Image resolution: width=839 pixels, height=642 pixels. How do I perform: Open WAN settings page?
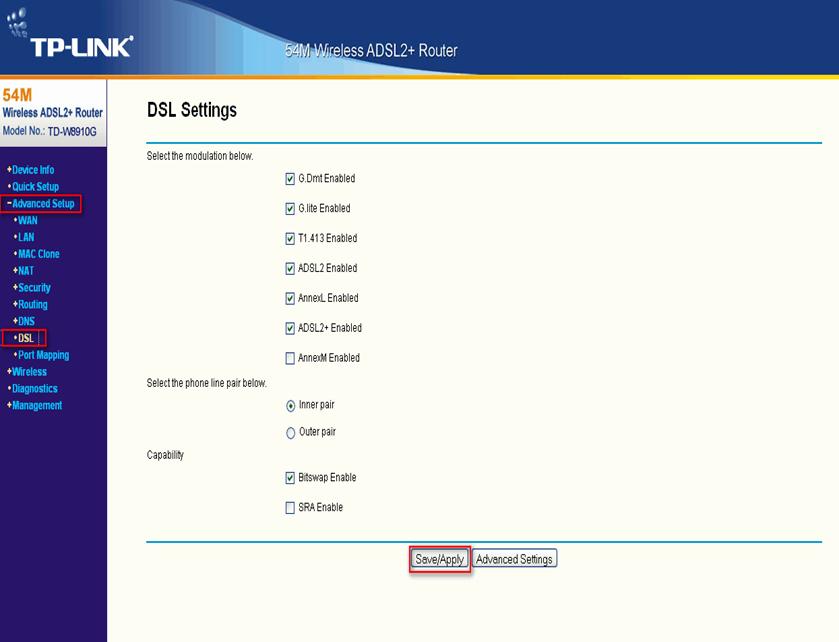[x=26, y=220]
